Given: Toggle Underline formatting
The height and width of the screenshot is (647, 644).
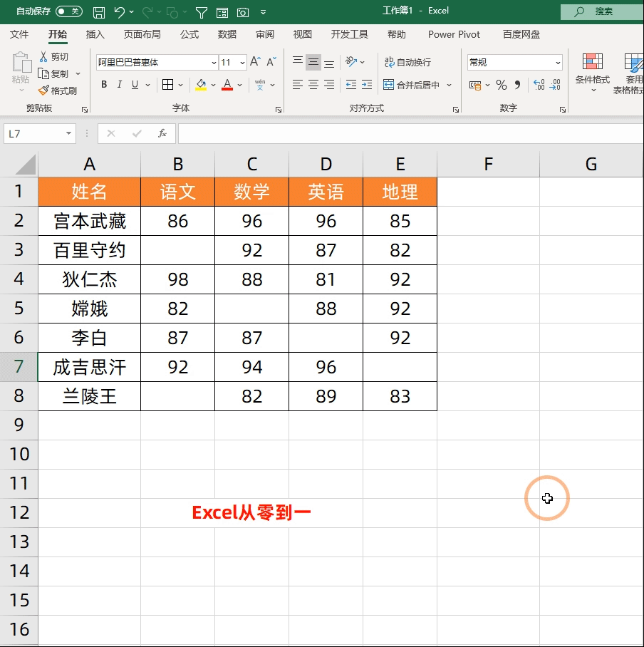Looking at the screenshot, I should 135,85.
